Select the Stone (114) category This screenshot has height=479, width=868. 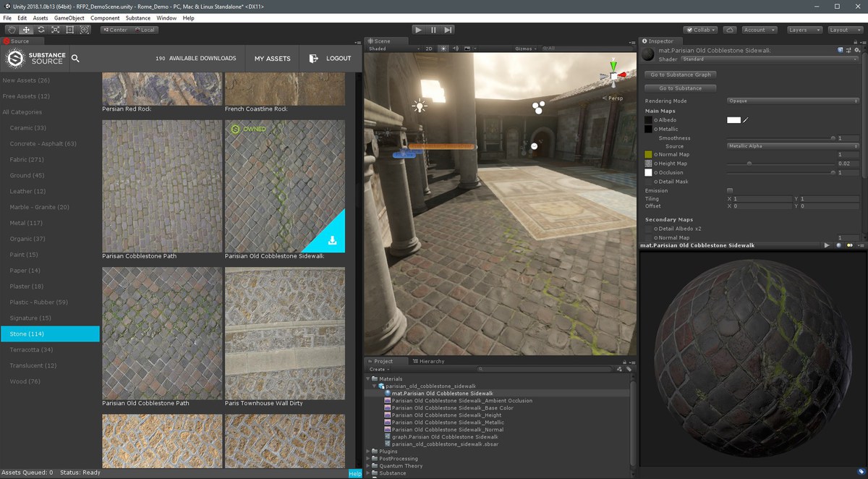click(50, 334)
